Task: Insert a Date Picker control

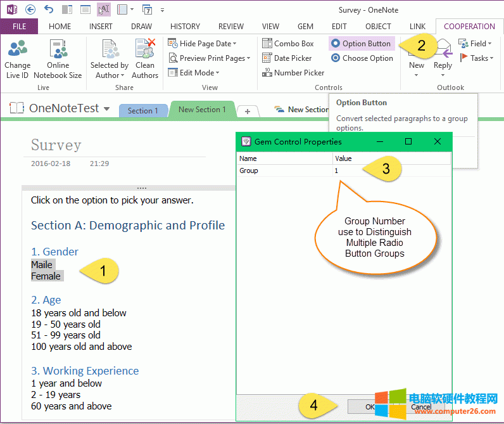Action: click(x=287, y=58)
